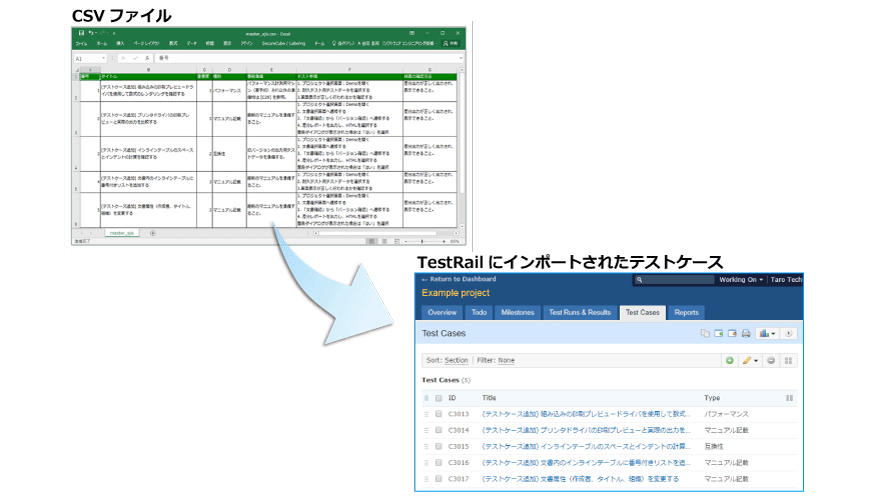Click the Type column header

712,398
